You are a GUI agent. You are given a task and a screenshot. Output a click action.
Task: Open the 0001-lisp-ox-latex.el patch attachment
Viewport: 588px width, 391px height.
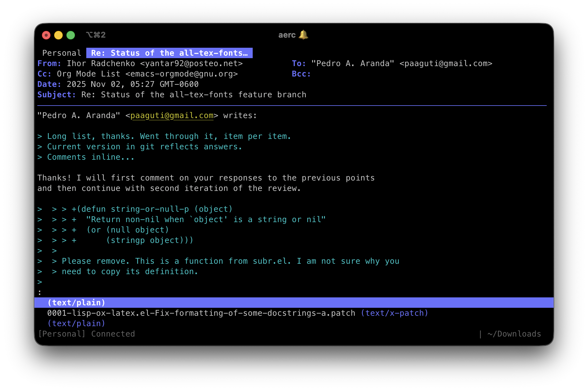[201, 313]
